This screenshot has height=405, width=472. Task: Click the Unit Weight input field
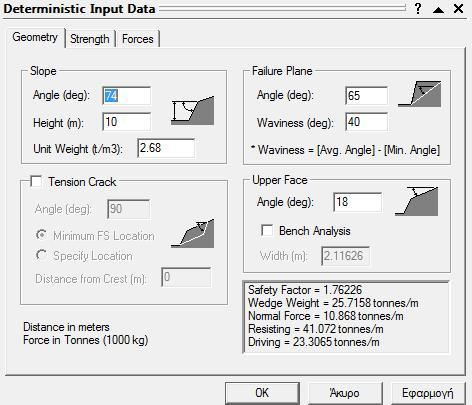pyautogui.click(x=166, y=148)
